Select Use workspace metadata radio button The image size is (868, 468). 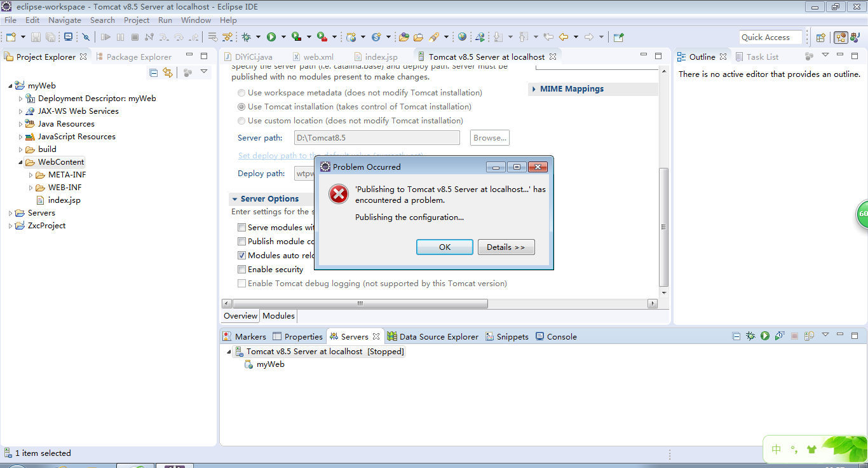pyautogui.click(x=241, y=93)
